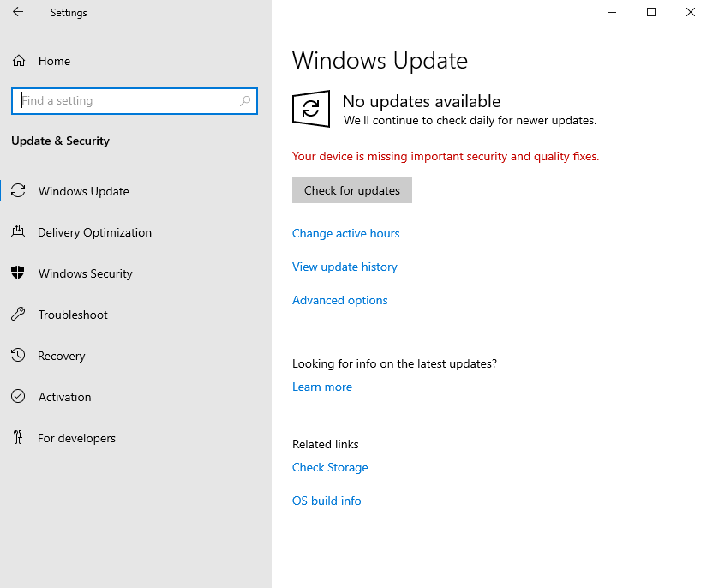The width and height of the screenshot is (707, 588).
Task: Click 'We'll continue to check daily' text
Action: click(470, 120)
